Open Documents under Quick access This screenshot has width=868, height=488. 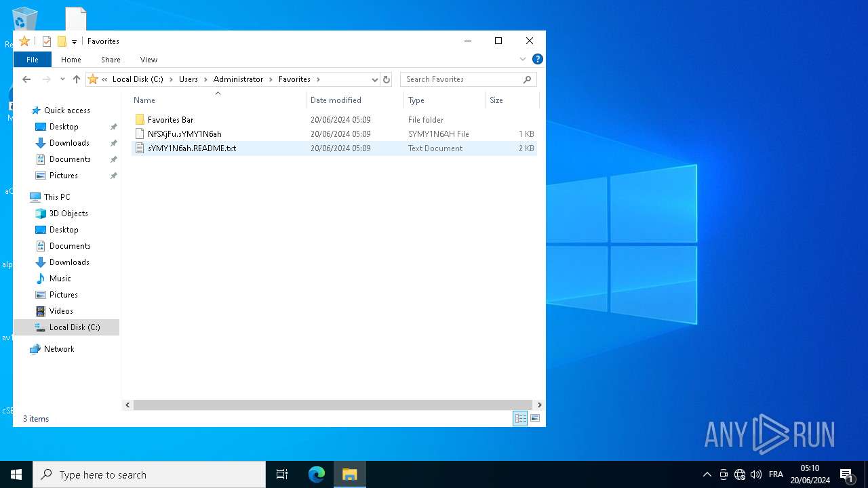tap(70, 159)
